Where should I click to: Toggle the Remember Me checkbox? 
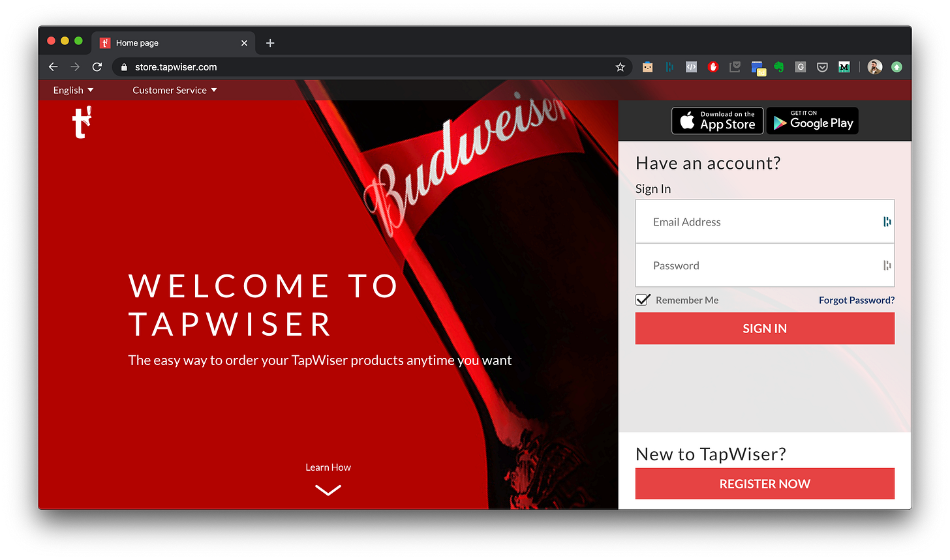click(x=643, y=299)
